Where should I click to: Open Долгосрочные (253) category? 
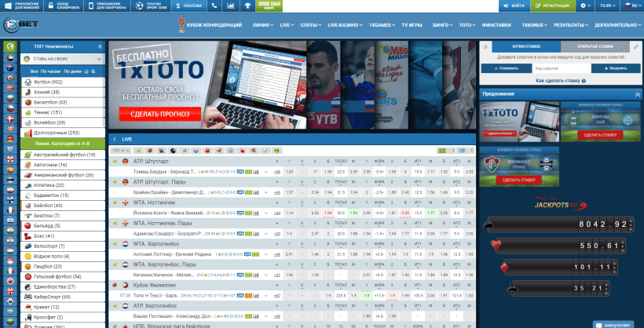point(63,133)
